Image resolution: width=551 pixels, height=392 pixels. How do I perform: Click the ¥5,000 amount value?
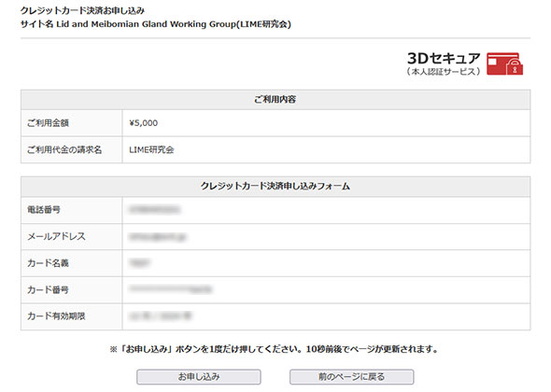[x=144, y=123]
